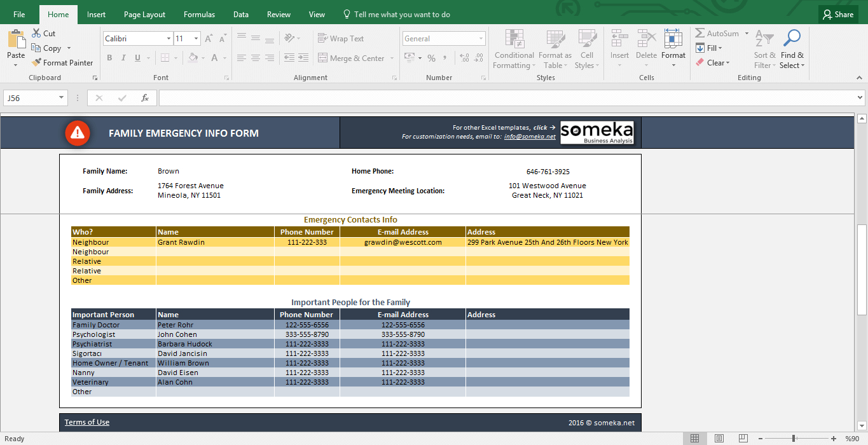Viewport: 868px width, 445px height.
Task: Click the Zoom In control in status bar
Action: point(833,438)
